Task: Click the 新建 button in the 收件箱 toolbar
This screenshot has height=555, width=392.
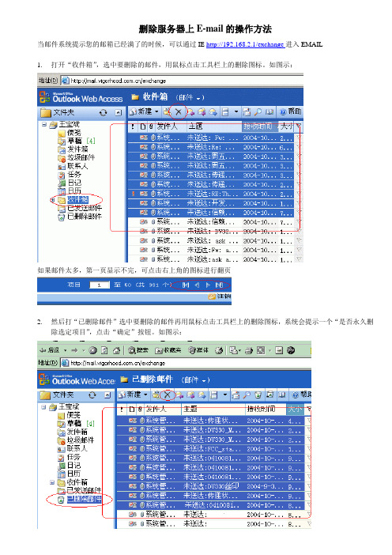Action: click(141, 112)
